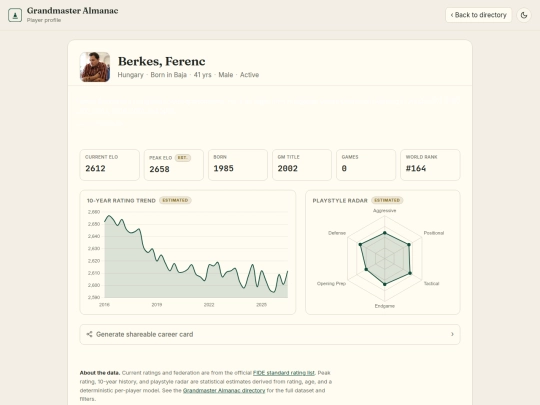Image resolution: width=540 pixels, height=405 pixels.
Task: Click the Active status text
Action: (x=249, y=75)
